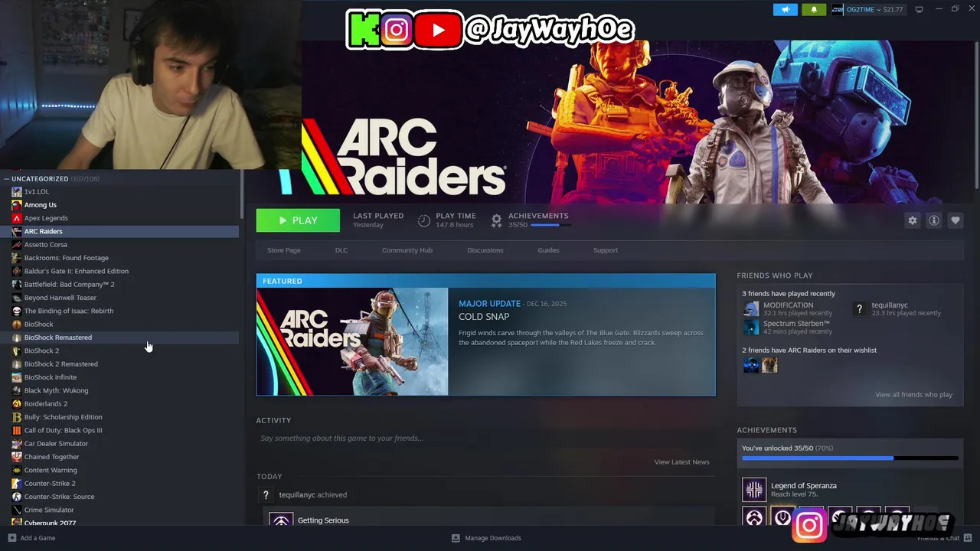
Task: Select "BioShock 2" in the library
Action: (41, 350)
